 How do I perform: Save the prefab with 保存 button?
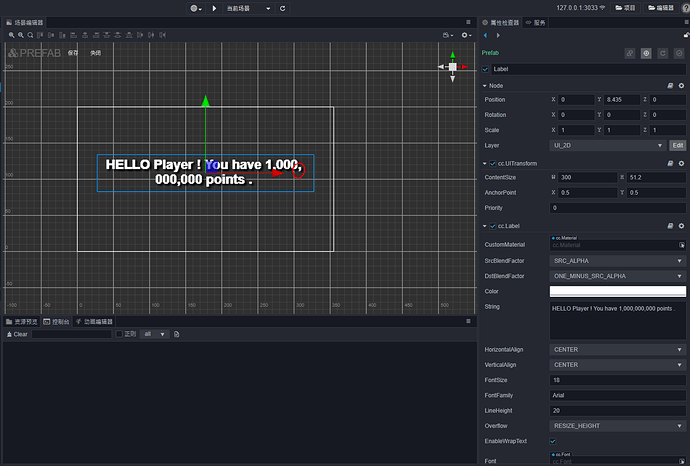73,53
